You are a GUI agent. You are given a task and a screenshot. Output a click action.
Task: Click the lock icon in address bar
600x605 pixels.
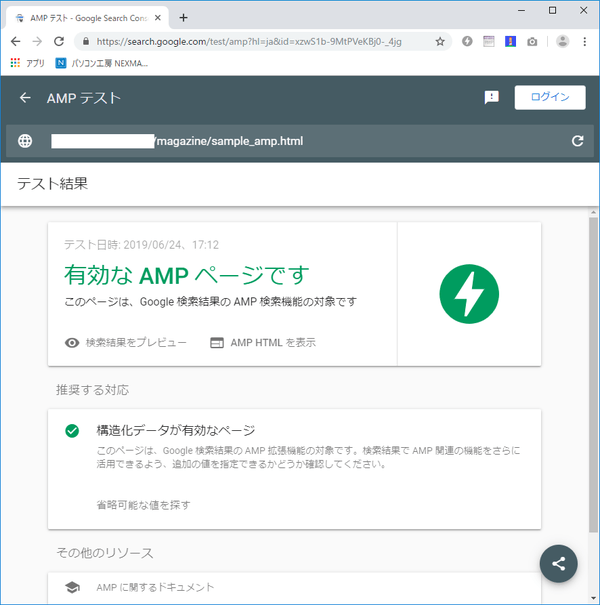86,41
